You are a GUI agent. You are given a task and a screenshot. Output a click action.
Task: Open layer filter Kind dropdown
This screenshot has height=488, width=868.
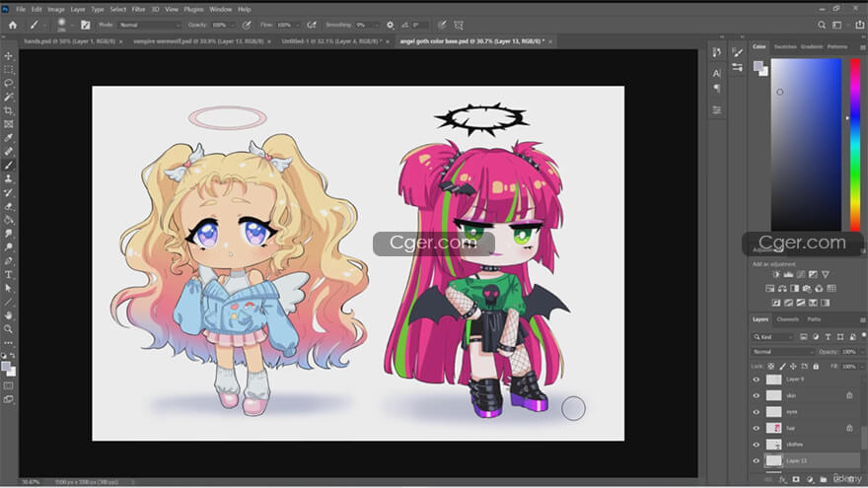tap(772, 337)
